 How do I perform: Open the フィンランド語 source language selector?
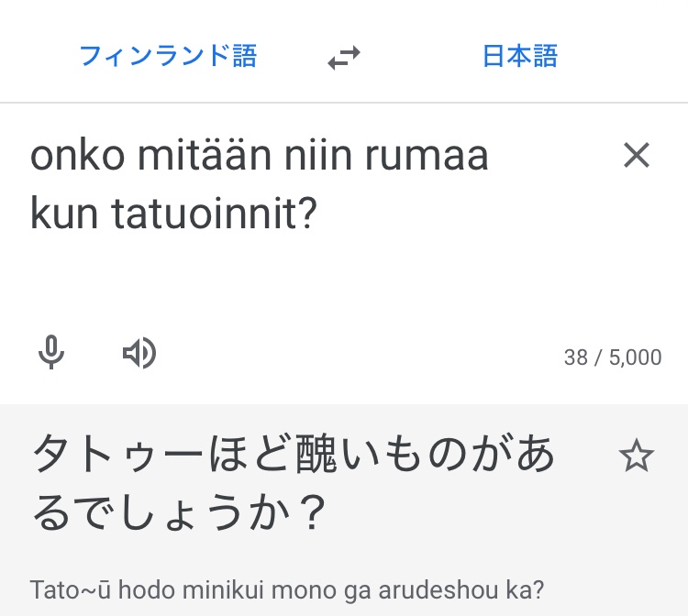tap(168, 57)
